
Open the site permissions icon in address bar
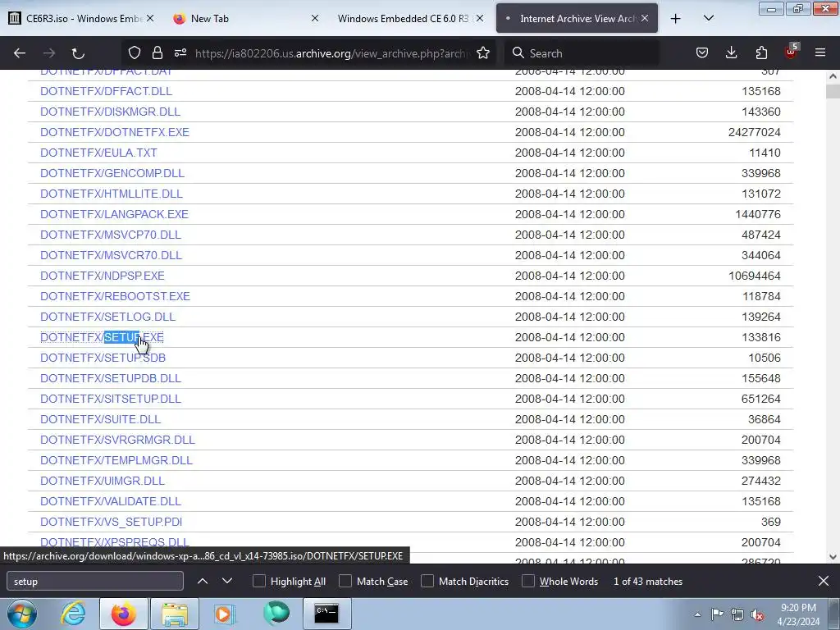tap(180, 52)
